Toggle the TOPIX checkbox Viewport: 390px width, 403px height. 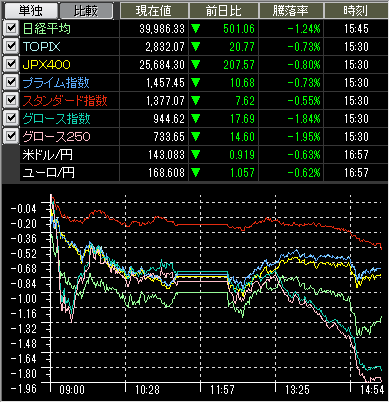point(11,46)
